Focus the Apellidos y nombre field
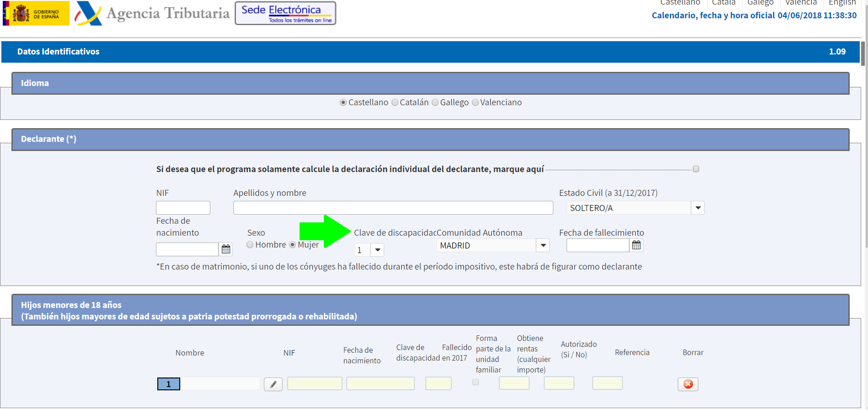The width and height of the screenshot is (868, 410). pos(393,208)
